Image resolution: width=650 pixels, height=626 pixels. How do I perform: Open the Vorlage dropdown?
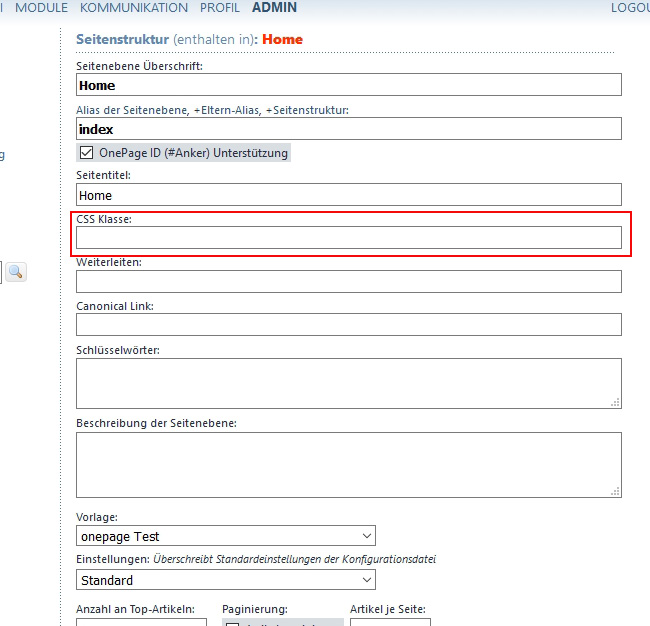[x=225, y=536]
